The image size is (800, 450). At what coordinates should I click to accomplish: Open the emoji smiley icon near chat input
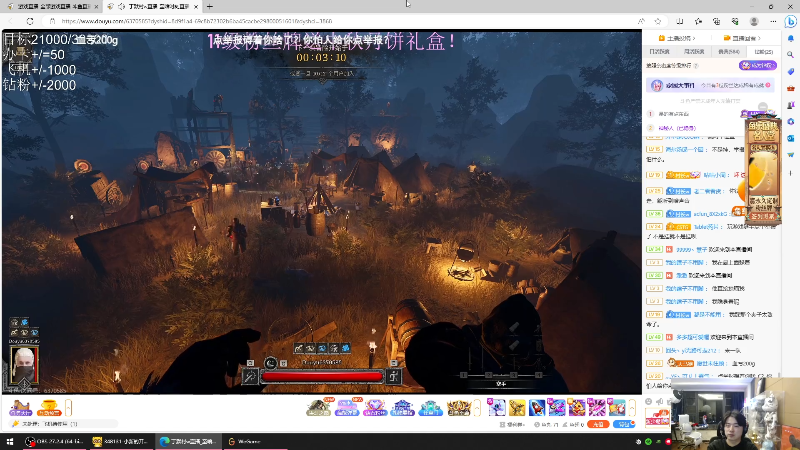648,402
